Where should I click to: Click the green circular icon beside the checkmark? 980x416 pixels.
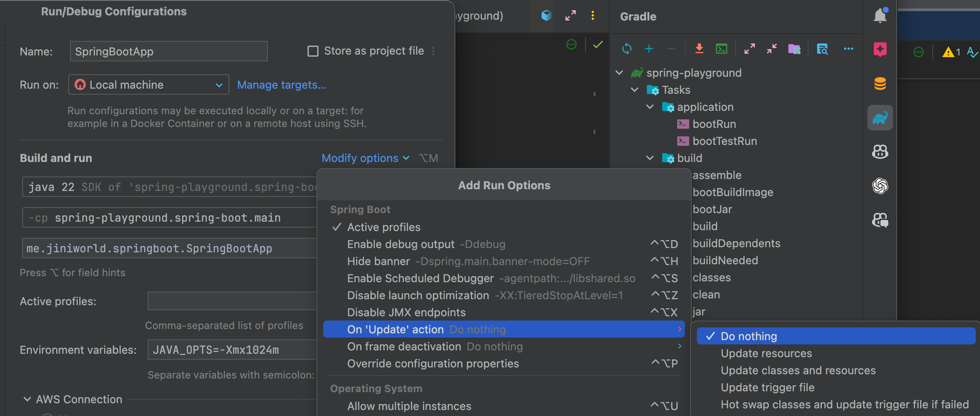(x=571, y=44)
